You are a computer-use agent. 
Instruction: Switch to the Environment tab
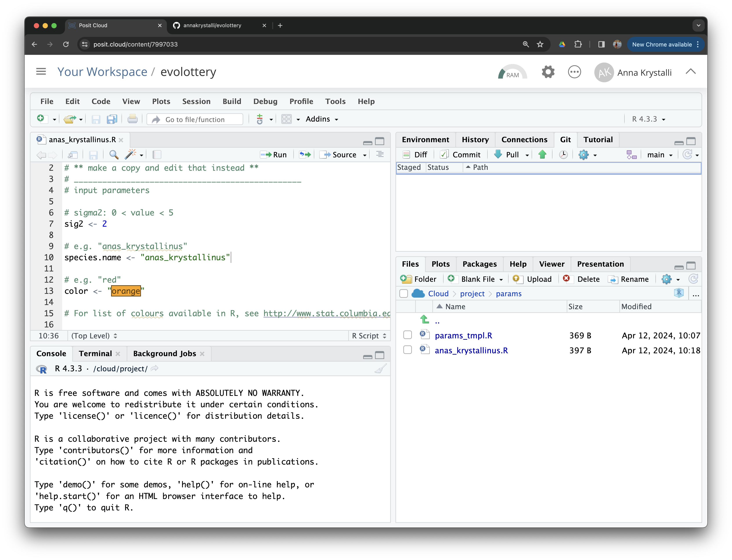point(425,139)
